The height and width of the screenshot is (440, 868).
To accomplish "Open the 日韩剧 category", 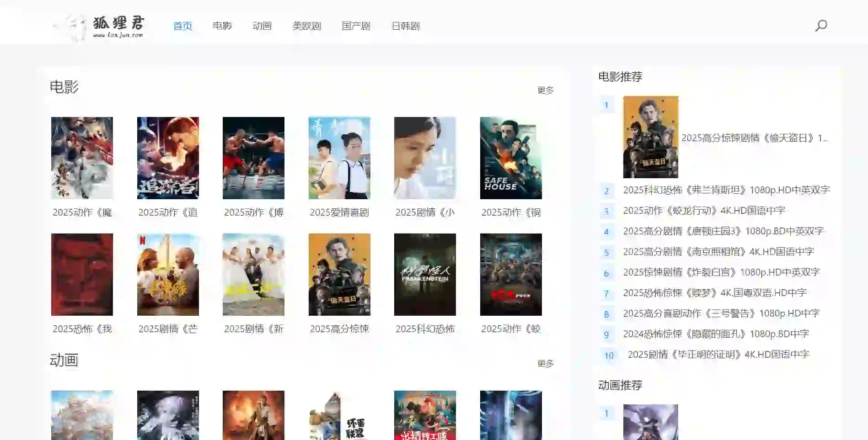I will click(406, 26).
